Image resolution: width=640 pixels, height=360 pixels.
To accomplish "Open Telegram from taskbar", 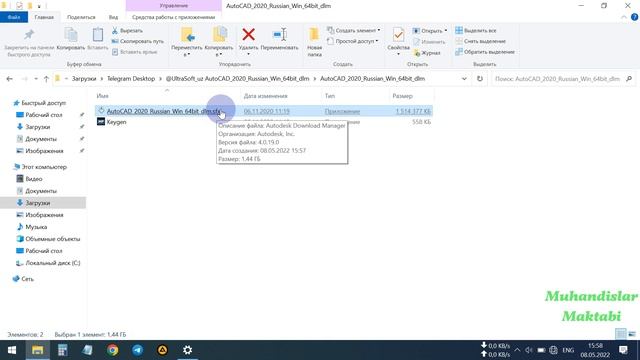I will pyautogui.click(x=138, y=350).
